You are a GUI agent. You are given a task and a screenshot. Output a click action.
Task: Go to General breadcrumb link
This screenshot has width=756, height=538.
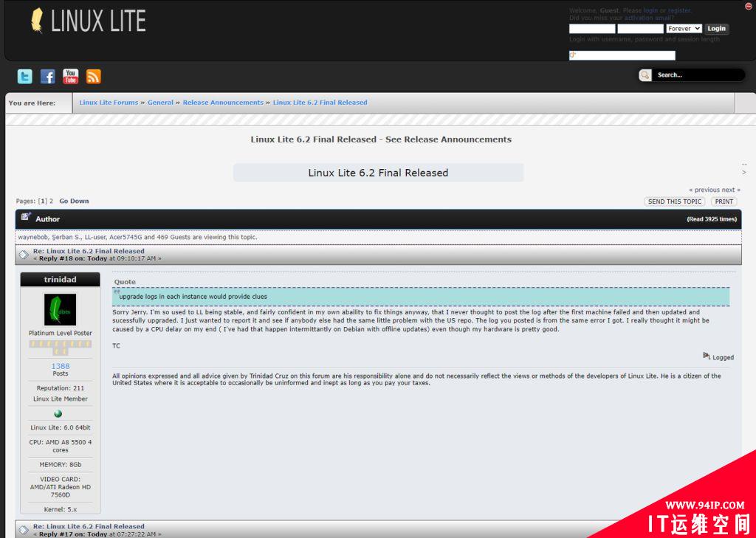click(x=160, y=102)
